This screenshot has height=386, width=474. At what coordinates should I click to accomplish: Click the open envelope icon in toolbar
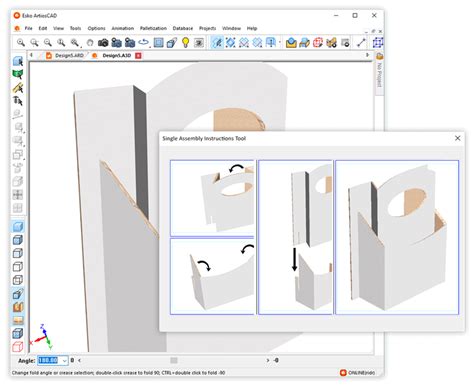(x=291, y=43)
